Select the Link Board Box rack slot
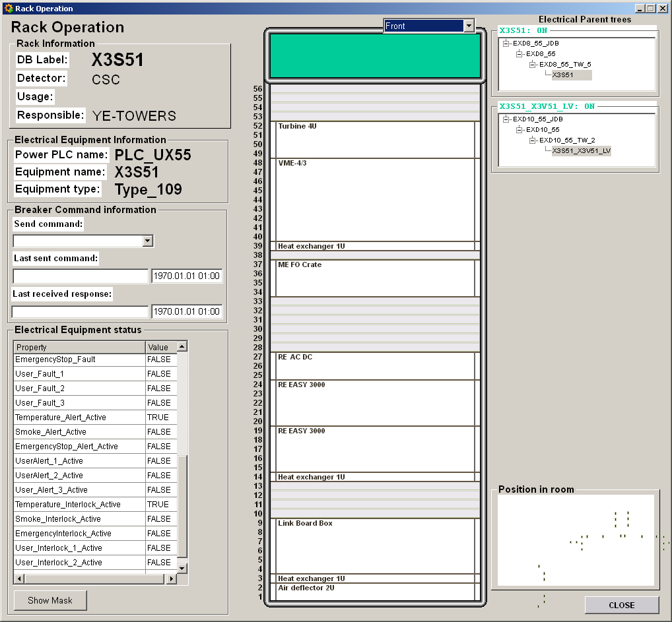The height and width of the screenshot is (622, 672). coord(374,546)
